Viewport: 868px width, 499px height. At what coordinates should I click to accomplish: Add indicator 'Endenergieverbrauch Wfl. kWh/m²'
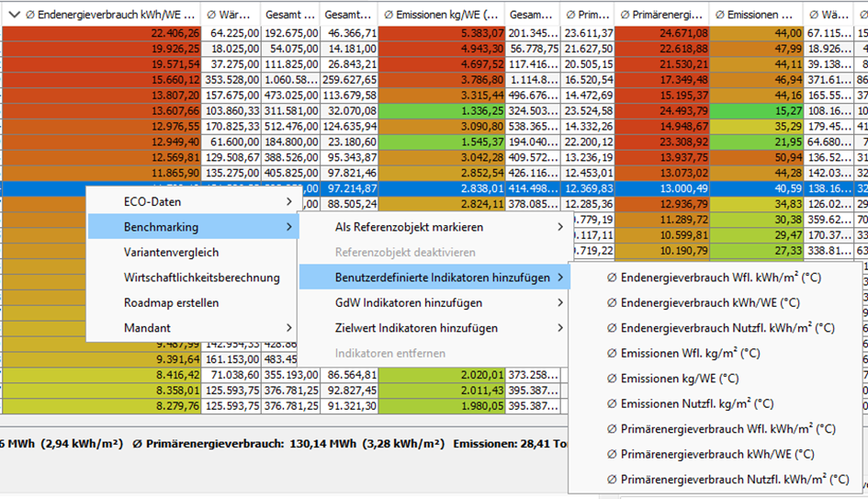pyautogui.click(x=720, y=278)
